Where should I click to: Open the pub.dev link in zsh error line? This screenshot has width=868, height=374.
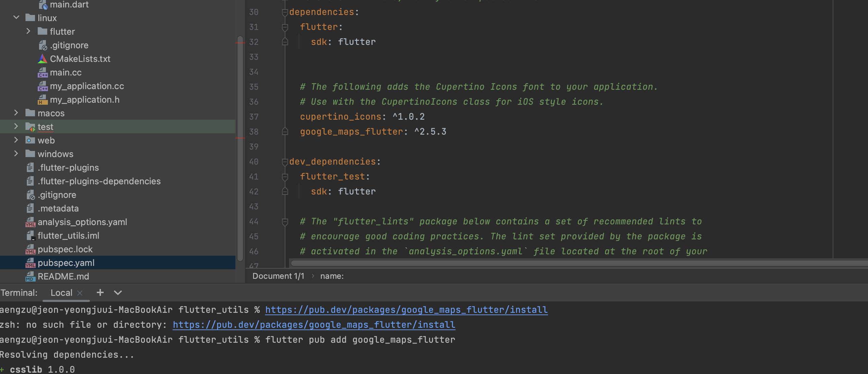(x=314, y=325)
